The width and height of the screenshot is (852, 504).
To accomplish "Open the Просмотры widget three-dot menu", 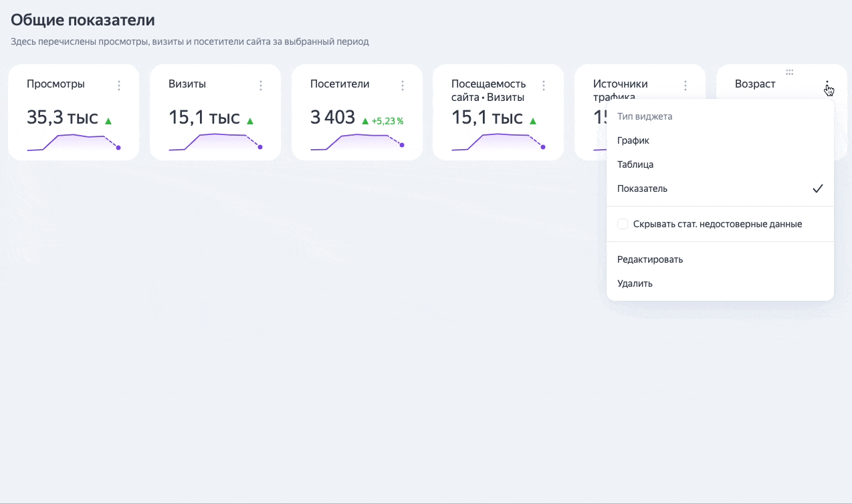I will 119,86.
